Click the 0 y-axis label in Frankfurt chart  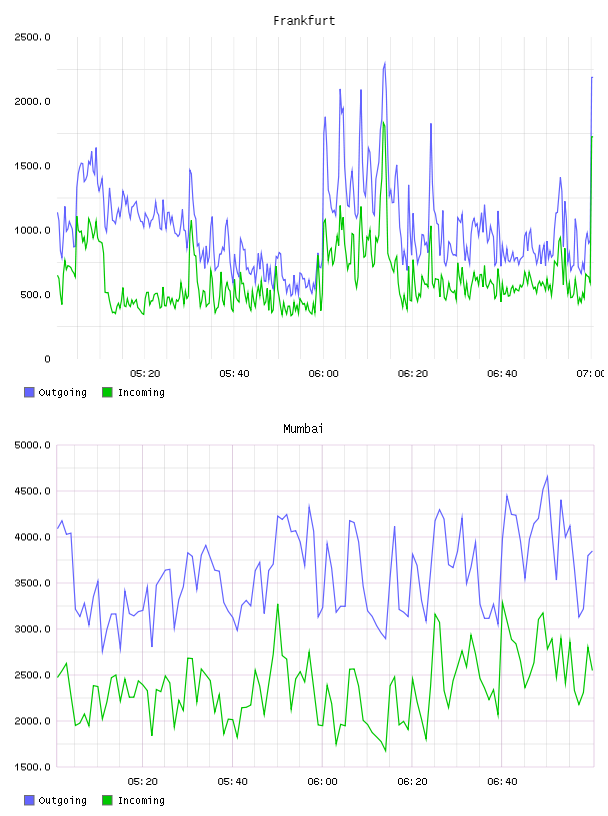coord(47,359)
